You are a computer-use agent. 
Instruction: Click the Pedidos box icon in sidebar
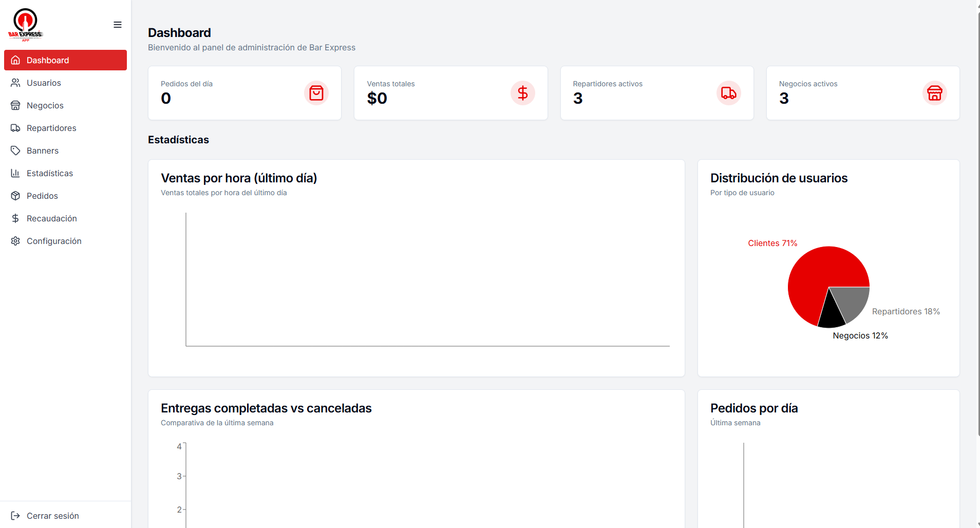15,196
